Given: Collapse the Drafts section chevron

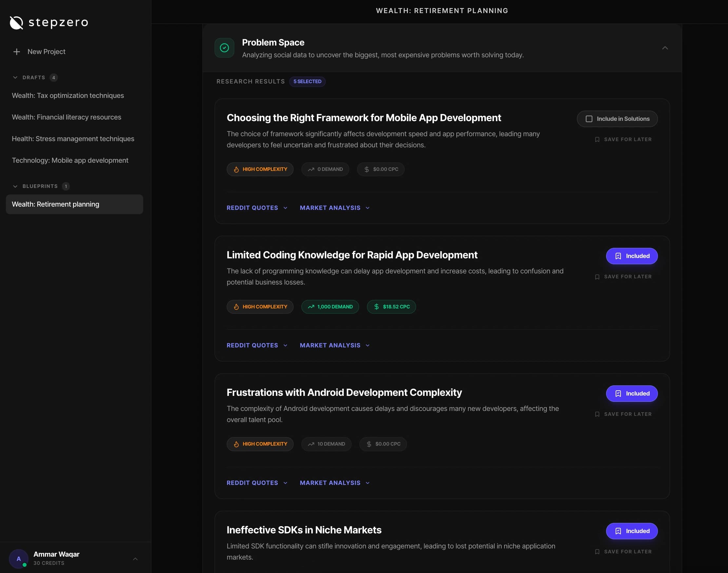Looking at the screenshot, I should tap(15, 78).
